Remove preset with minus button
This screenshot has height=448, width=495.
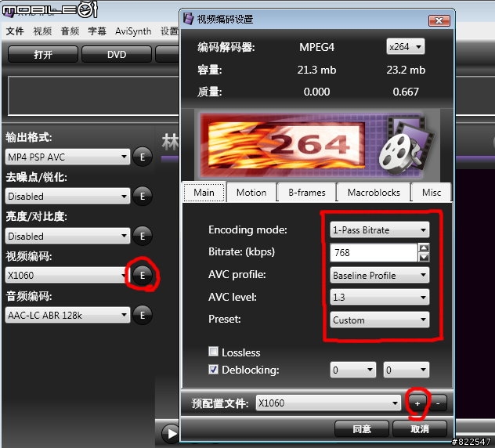[438, 403]
